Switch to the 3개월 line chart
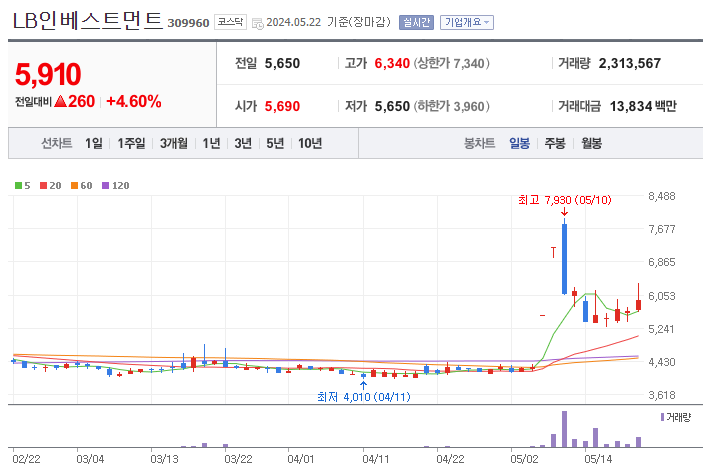The height and width of the screenshot is (476, 703). 174,143
